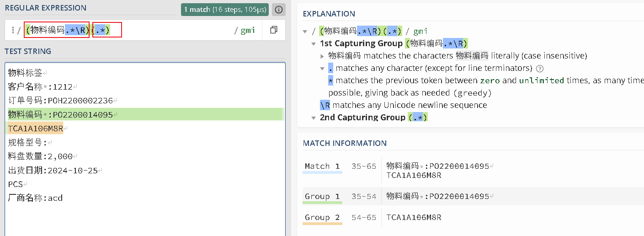Screen dimensions: 644x236
Task: Click the 'TEST STRING' heading
Action: click(x=28, y=51)
